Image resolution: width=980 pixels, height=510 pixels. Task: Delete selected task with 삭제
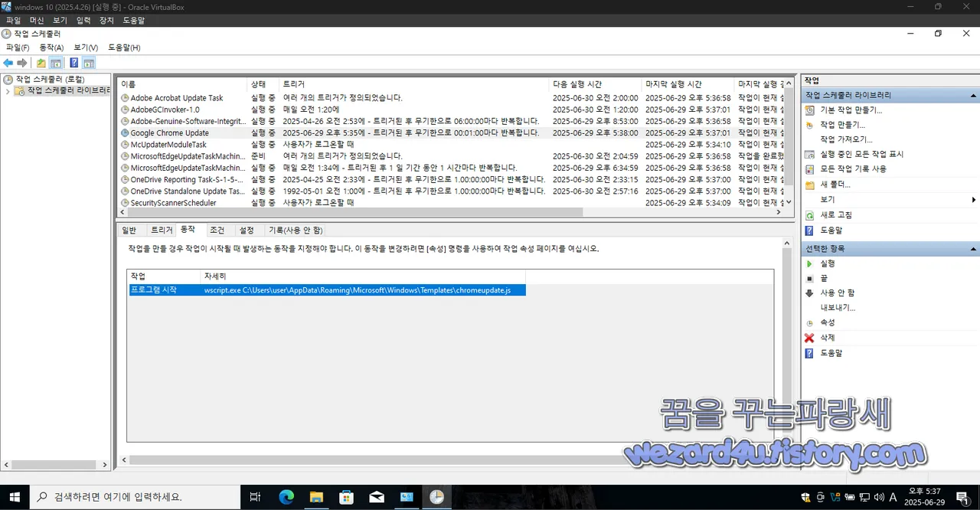click(x=827, y=338)
